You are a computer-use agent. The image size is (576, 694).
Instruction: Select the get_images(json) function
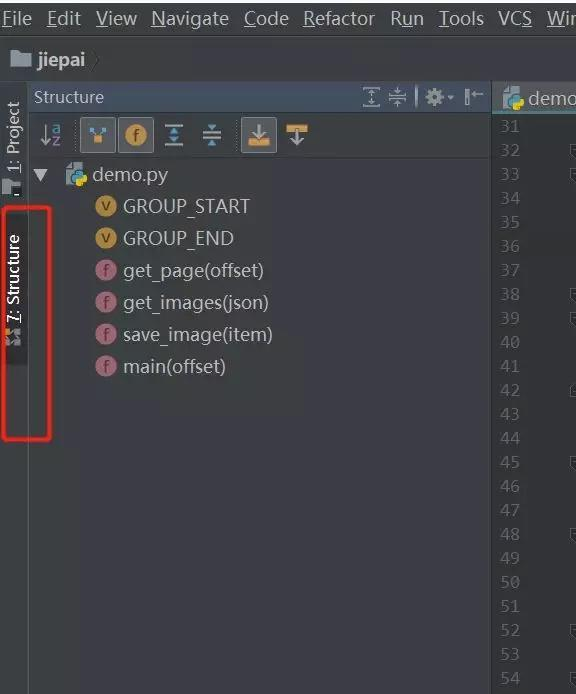point(196,303)
